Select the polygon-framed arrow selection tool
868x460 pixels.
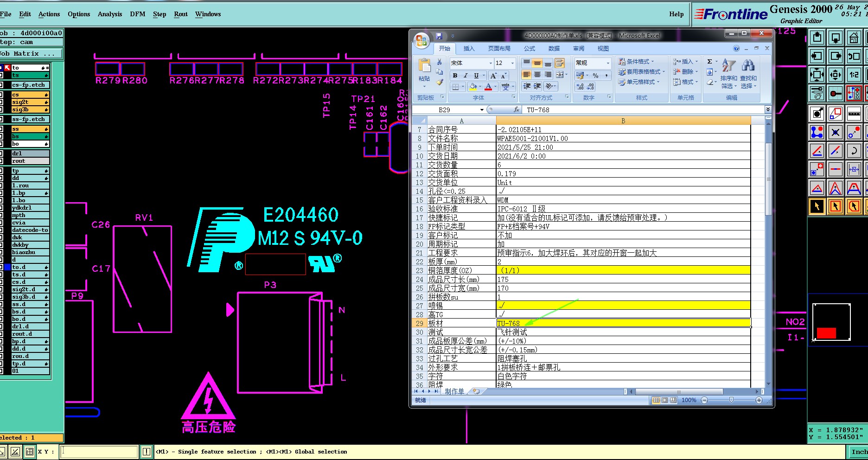pyautogui.click(x=854, y=206)
